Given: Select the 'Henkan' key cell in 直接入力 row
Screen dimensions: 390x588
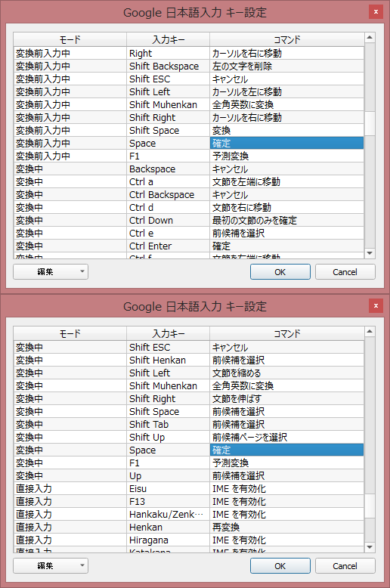Looking at the screenshot, I should pos(168,527).
